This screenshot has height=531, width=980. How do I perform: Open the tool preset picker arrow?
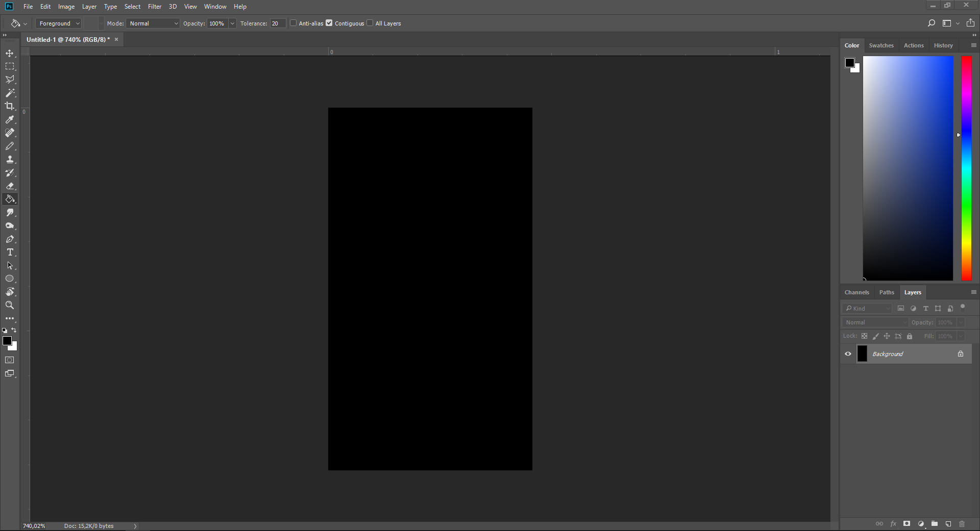(x=25, y=23)
